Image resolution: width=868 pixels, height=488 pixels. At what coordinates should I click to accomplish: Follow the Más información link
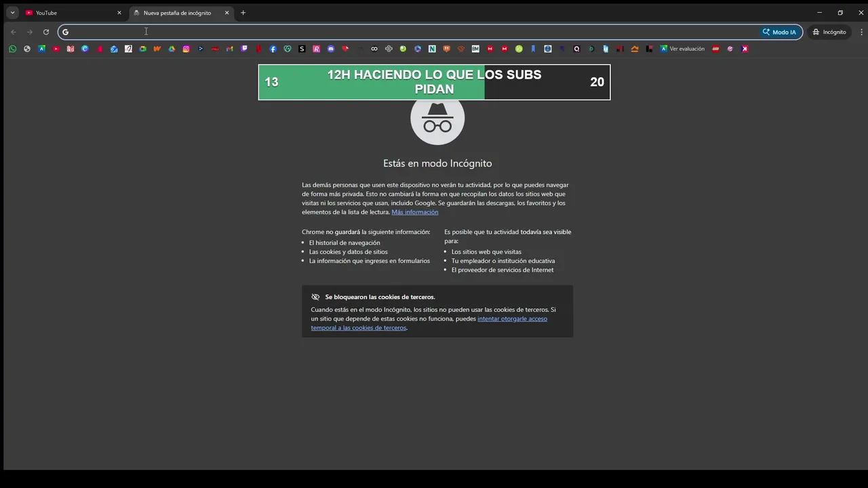point(415,212)
